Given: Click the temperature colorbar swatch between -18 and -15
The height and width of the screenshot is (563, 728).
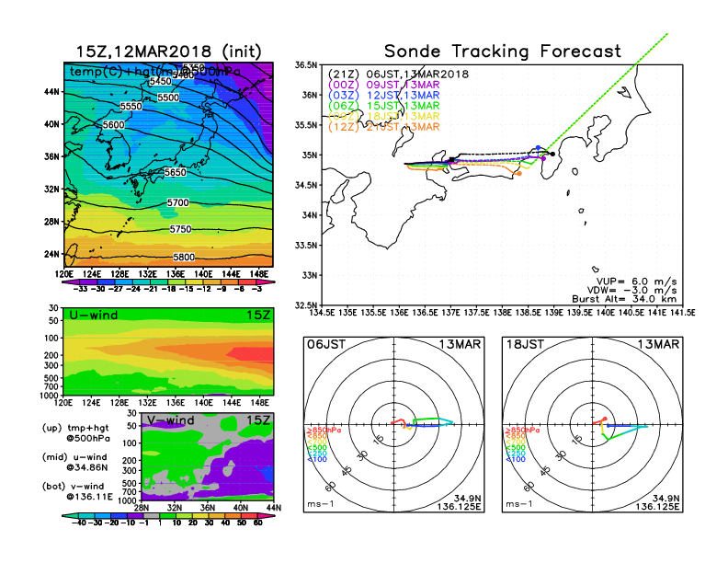Looking at the screenshot, I should (x=176, y=282).
